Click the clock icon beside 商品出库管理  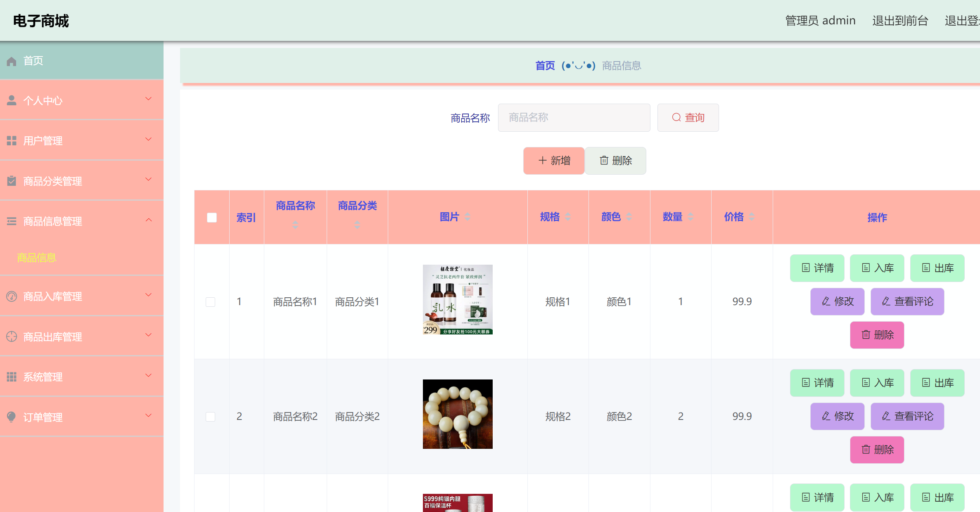coord(11,337)
